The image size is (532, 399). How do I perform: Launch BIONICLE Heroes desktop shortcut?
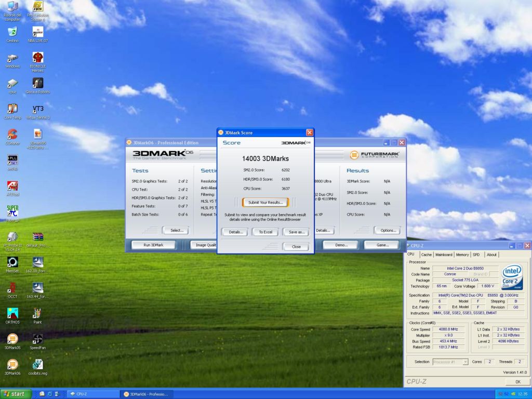[37, 62]
